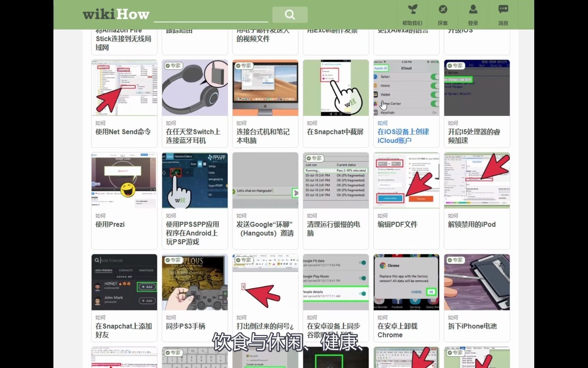
Task: Click 专家 badge on Switch headphones card
Action: pos(173,65)
